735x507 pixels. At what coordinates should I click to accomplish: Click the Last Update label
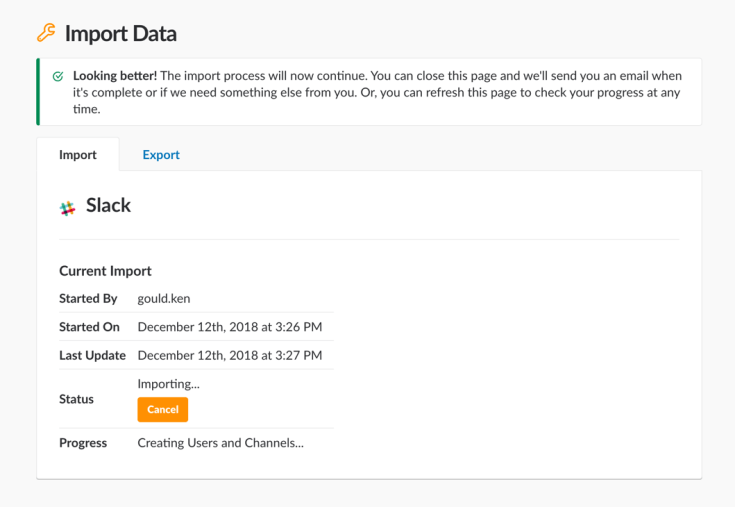(92, 355)
